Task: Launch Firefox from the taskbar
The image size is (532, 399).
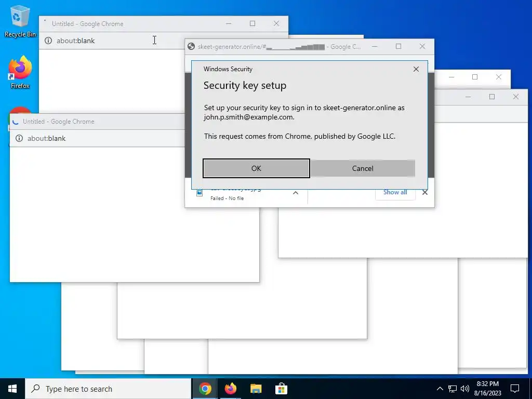Action: [231, 389]
